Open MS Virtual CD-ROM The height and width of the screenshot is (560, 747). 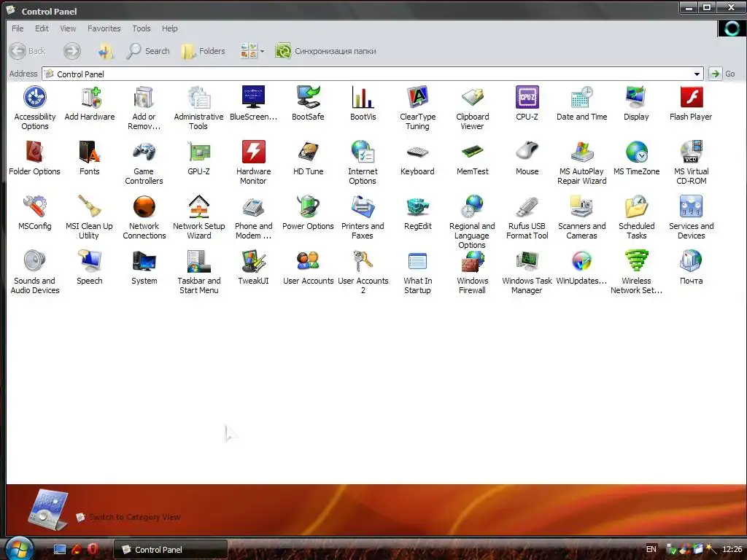pyautogui.click(x=691, y=163)
